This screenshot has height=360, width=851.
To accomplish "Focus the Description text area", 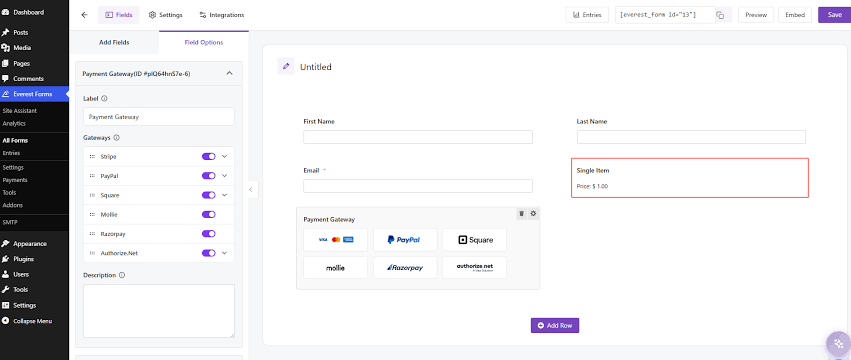I will [x=159, y=311].
